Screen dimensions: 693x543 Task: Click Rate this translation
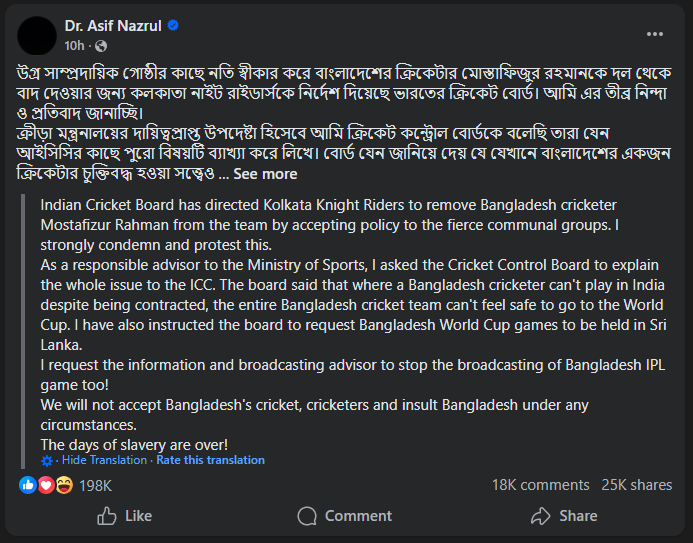click(x=210, y=460)
